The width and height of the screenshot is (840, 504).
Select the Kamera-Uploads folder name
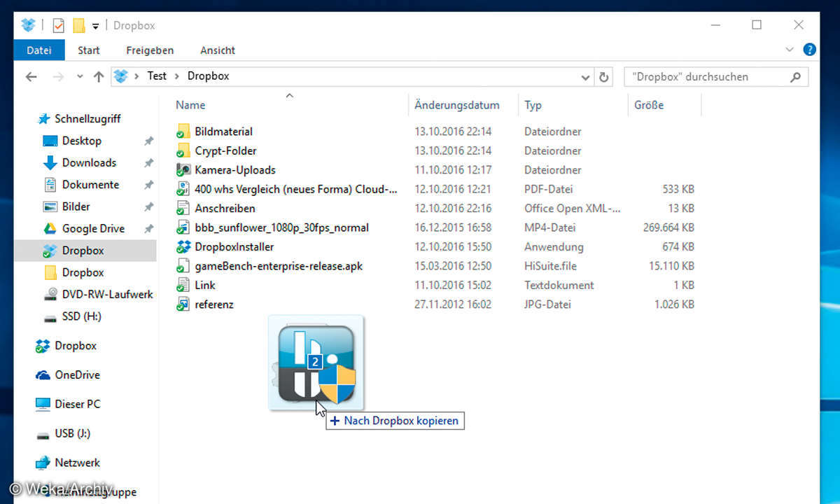(x=235, y=169)
